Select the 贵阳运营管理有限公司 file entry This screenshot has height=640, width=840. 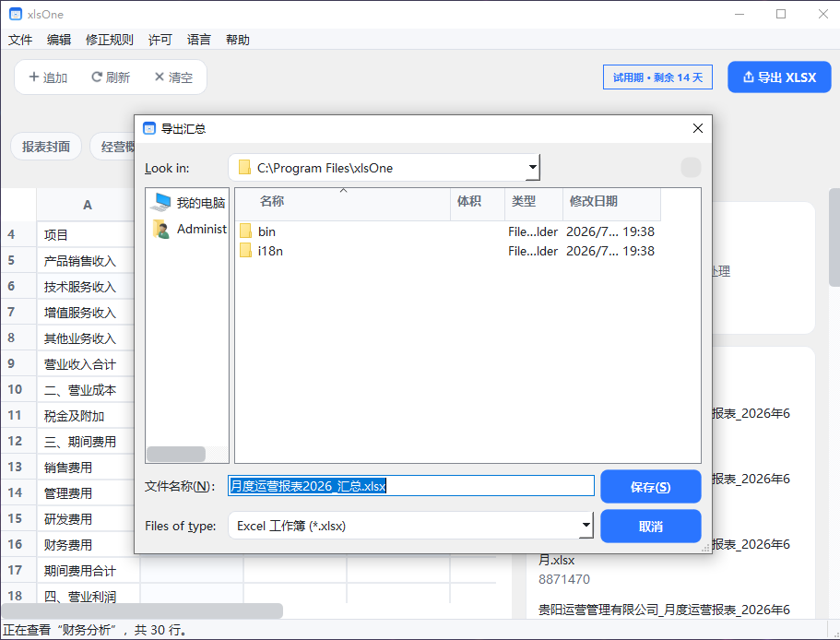(664, 610)
